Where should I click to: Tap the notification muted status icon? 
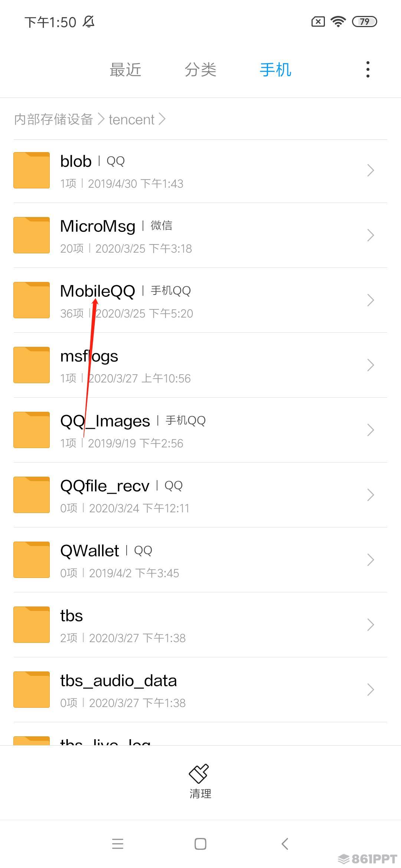pos(89,22)
